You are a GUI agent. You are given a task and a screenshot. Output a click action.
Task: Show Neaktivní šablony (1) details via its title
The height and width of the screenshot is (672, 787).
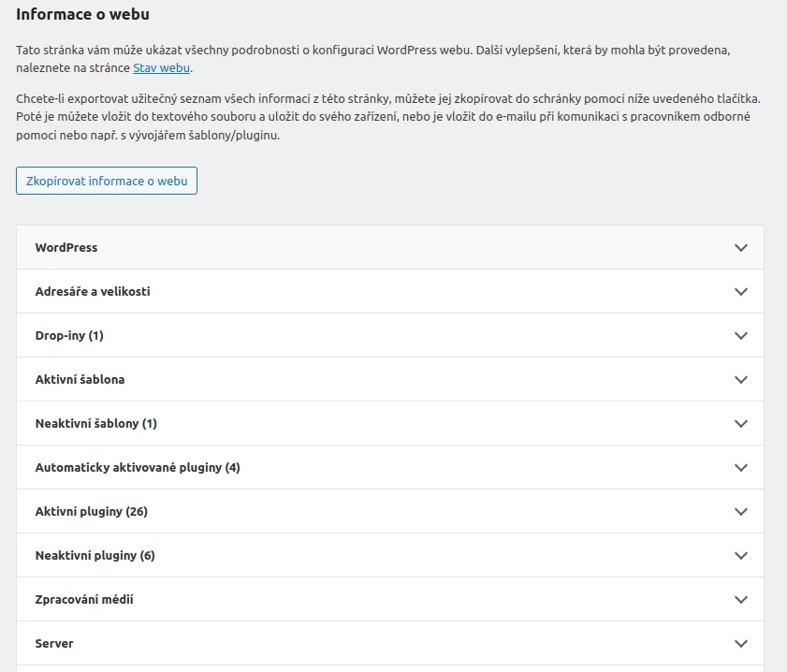(x=95, y=424)
